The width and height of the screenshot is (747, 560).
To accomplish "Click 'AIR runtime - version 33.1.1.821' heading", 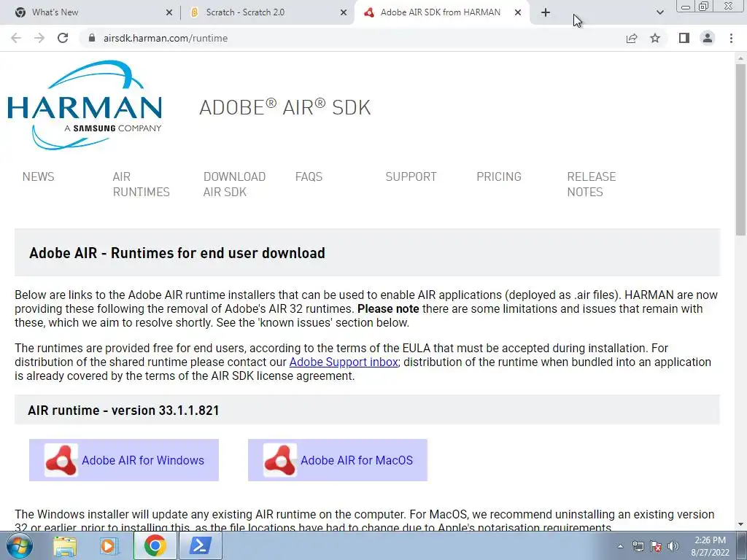I will pos(123,411).
